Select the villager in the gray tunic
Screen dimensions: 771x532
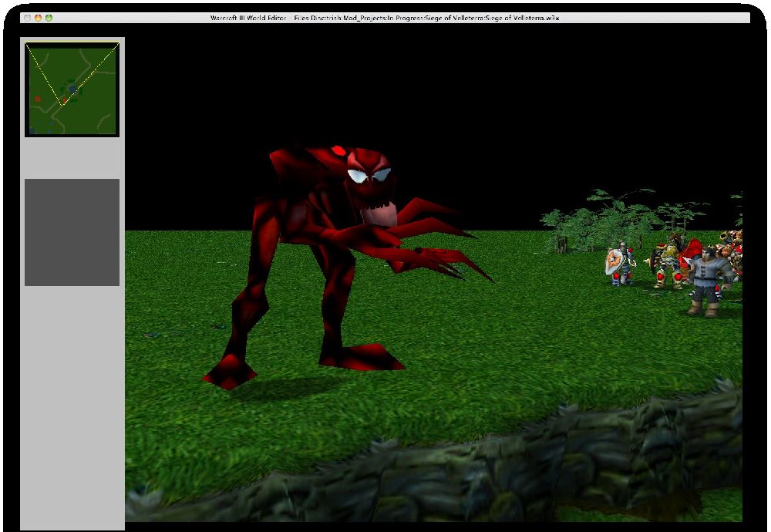(708, 283)
